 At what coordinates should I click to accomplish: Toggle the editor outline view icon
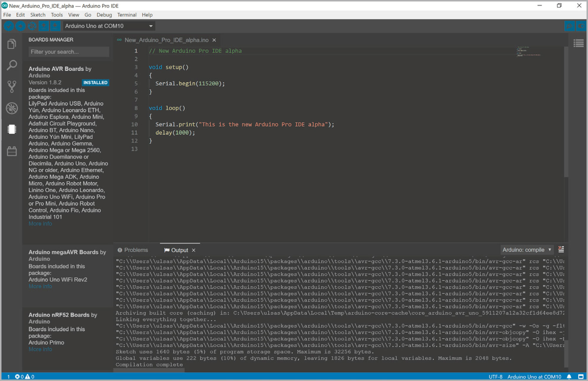pyautogui.click(x=578, y=43)
